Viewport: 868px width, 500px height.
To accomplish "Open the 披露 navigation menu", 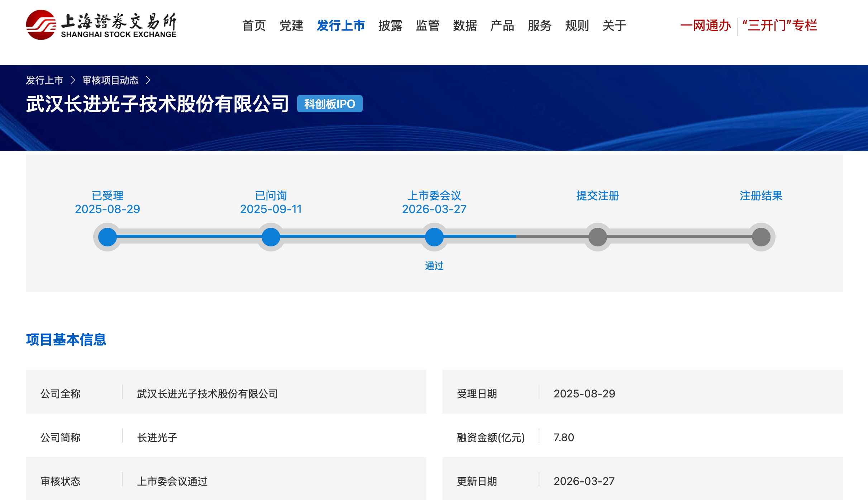I will click(x=390, y=25).
